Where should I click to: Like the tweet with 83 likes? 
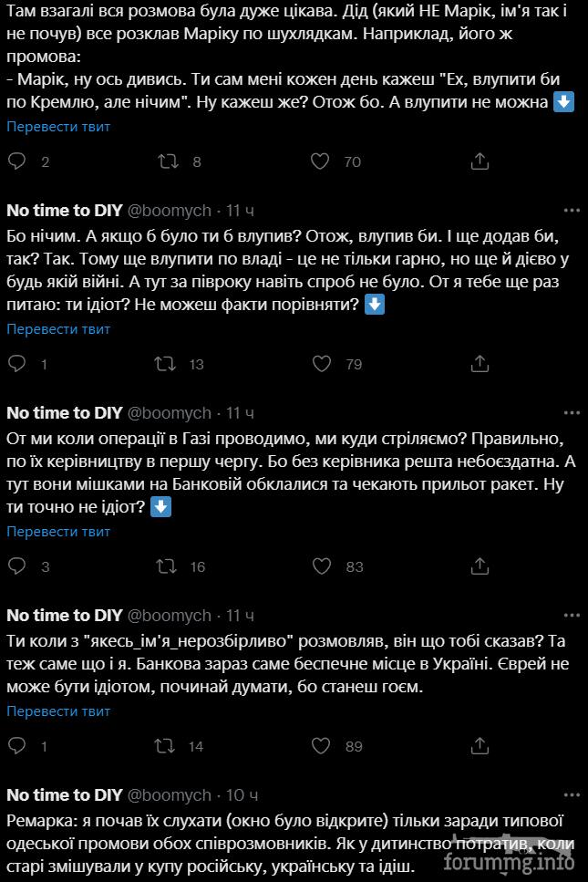pyautogui.click(x=322, y=566)
